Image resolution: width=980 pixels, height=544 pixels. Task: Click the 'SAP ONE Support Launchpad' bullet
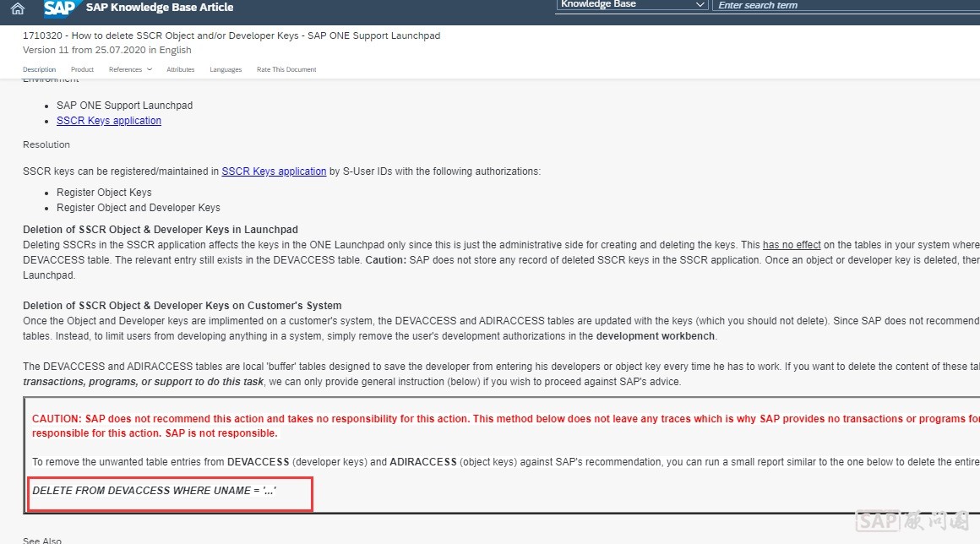click(x=124, y=106)
